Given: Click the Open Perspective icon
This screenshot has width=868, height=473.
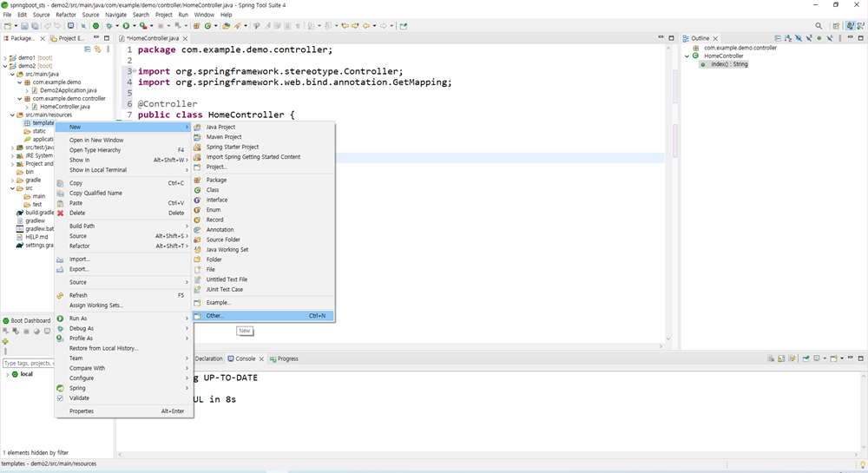Looking at the screenshot, I should point(836,26).
